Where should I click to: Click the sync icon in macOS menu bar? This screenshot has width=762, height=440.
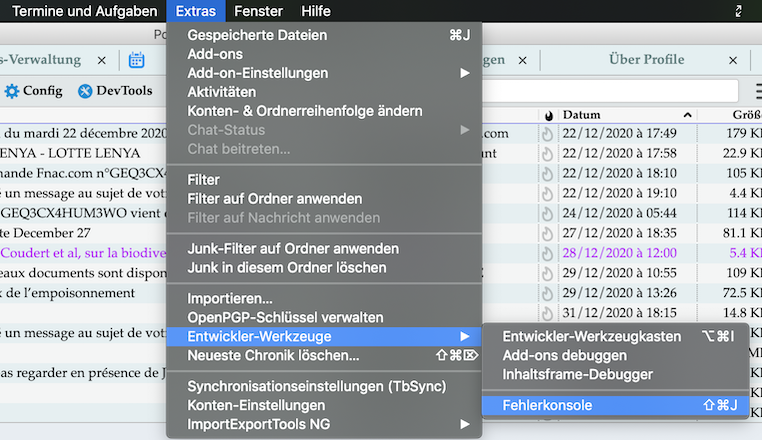(738, 11)
